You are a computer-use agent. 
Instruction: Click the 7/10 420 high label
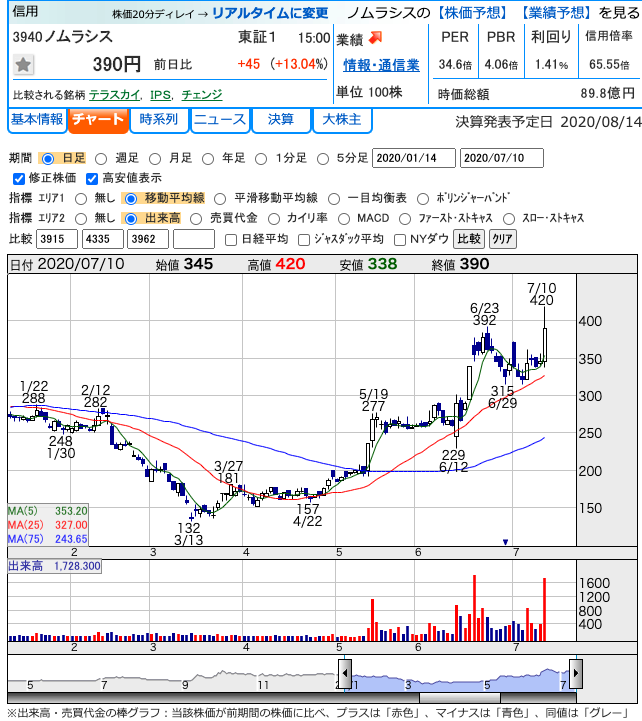(x=541, y=294)
